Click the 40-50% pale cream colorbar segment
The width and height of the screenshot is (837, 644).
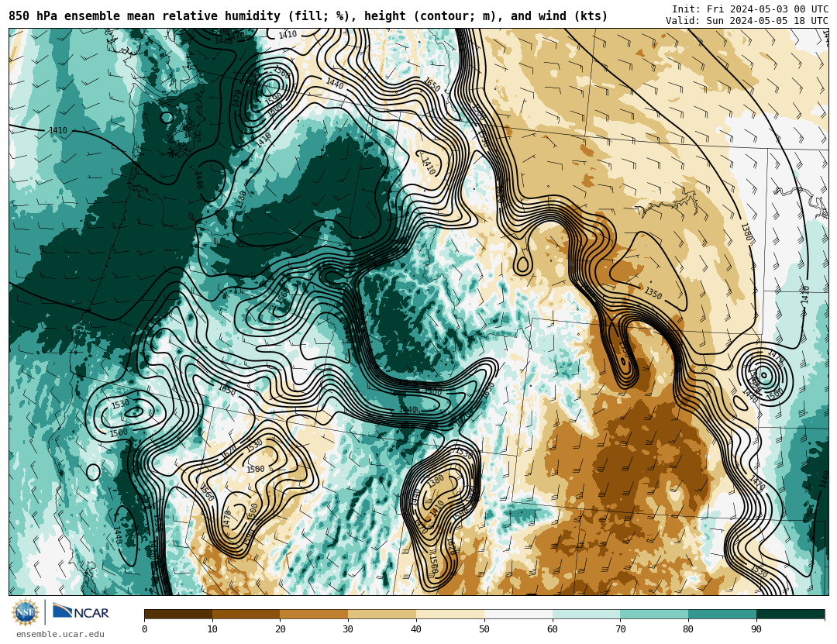pyautogui.click(x=450, y=614)
